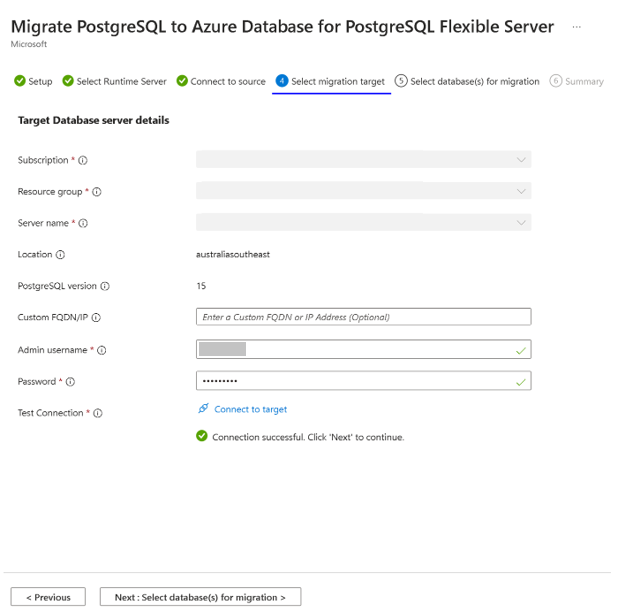Click the PostgreSQL version info icon

click(x=105, y=286)
